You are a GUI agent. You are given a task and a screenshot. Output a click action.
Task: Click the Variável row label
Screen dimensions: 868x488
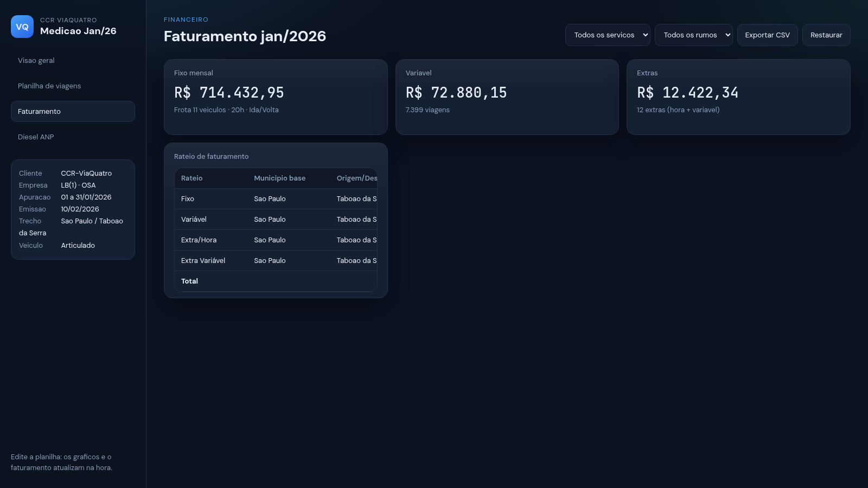(x=194, y=220)
